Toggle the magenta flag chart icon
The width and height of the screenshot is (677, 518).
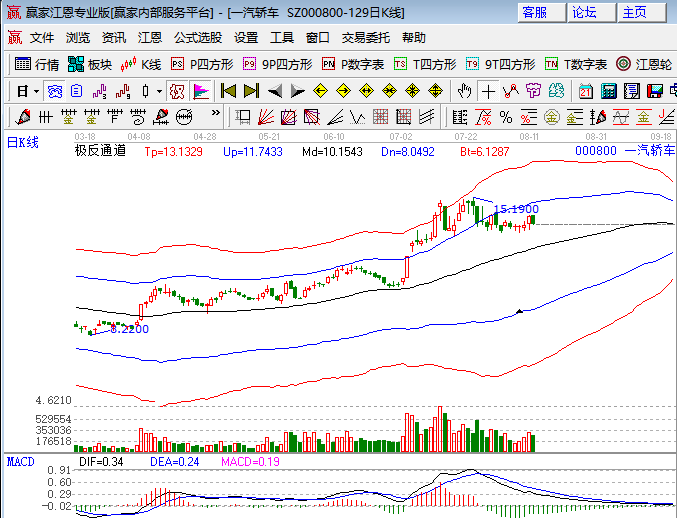click(x=201, y=92)
